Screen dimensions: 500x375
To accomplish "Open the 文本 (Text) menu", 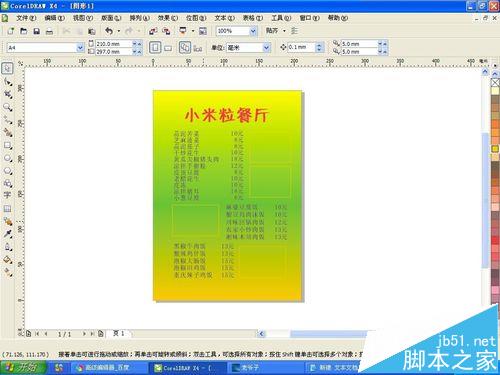I will pyautogui.click(x=225, y=18).
